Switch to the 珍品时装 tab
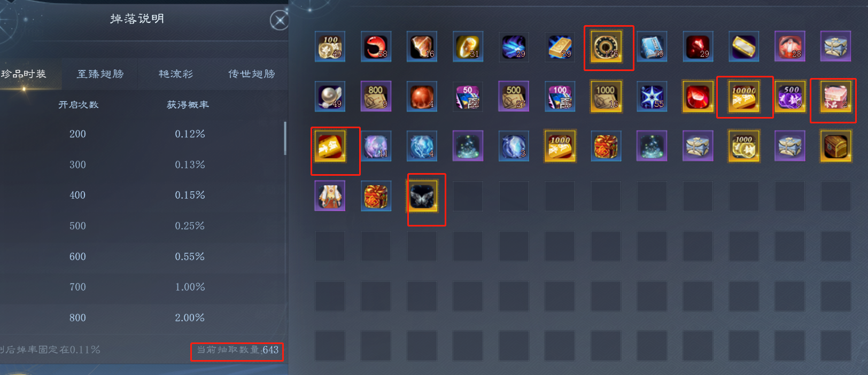The width and height of the screenshot is (868, 375). 24,74
